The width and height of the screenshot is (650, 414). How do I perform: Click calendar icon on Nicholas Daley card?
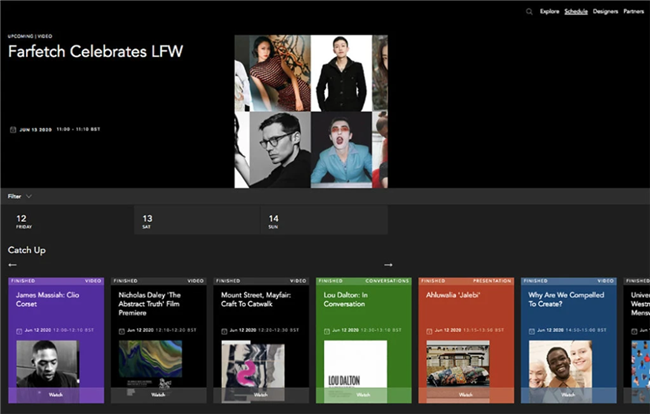tap(122, 331)
